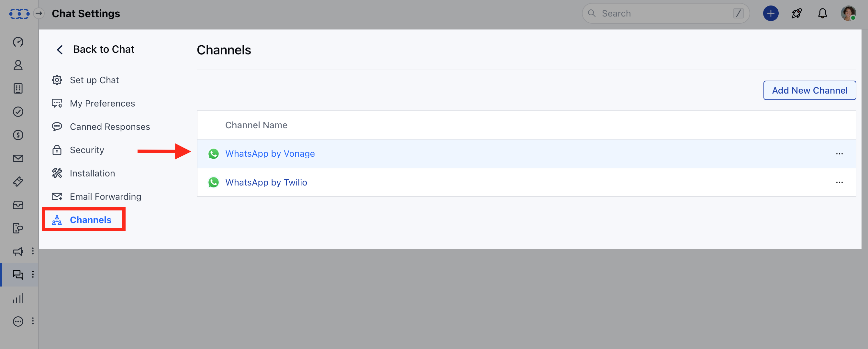Viewport: 868px width, 349px height.
Task: Select Canned Responses in settings menu
Action: 109,127
